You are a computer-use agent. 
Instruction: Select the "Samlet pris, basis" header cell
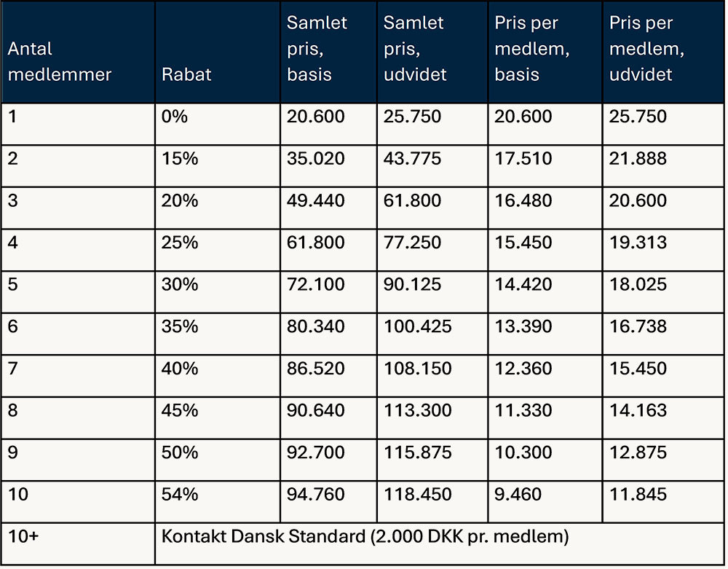click(x=317, y=49)
